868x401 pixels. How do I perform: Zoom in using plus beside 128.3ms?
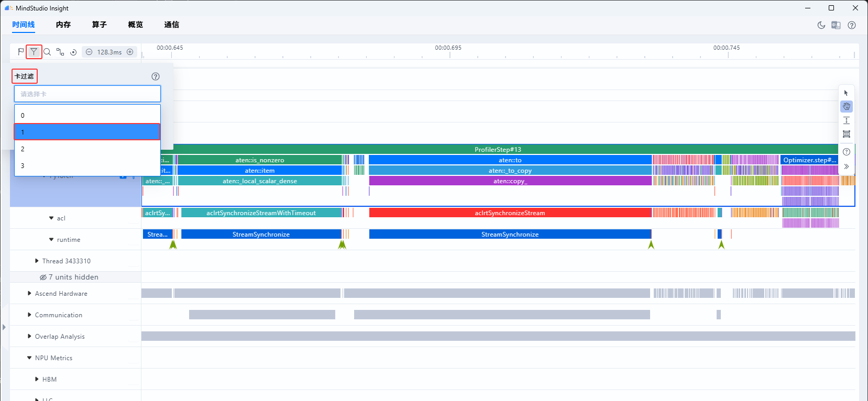(130, 52)
